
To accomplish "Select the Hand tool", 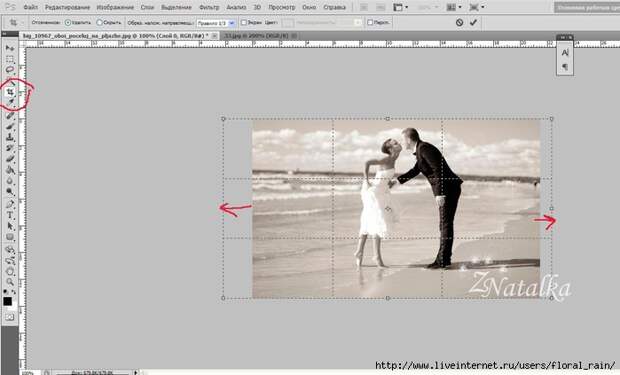I will [x=10, y=272].
